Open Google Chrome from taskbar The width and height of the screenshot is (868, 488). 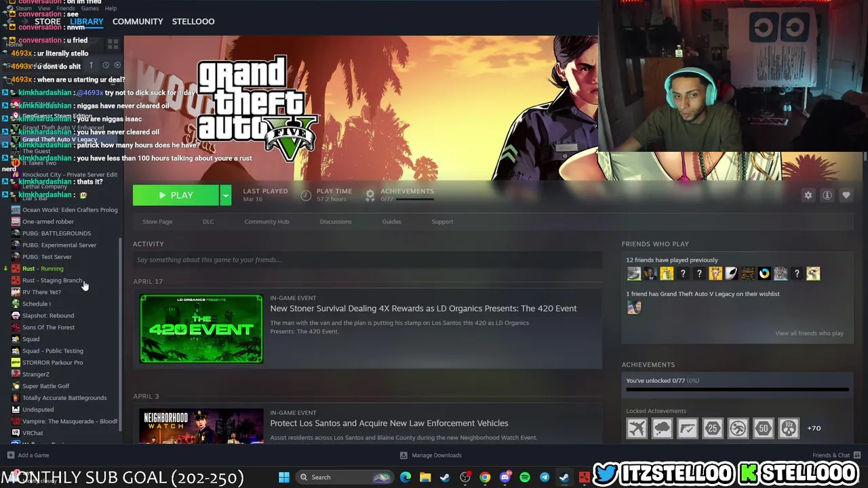(485, 477)
